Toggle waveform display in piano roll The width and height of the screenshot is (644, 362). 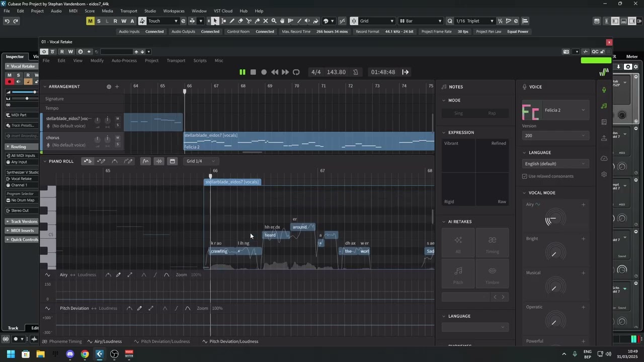159,161
